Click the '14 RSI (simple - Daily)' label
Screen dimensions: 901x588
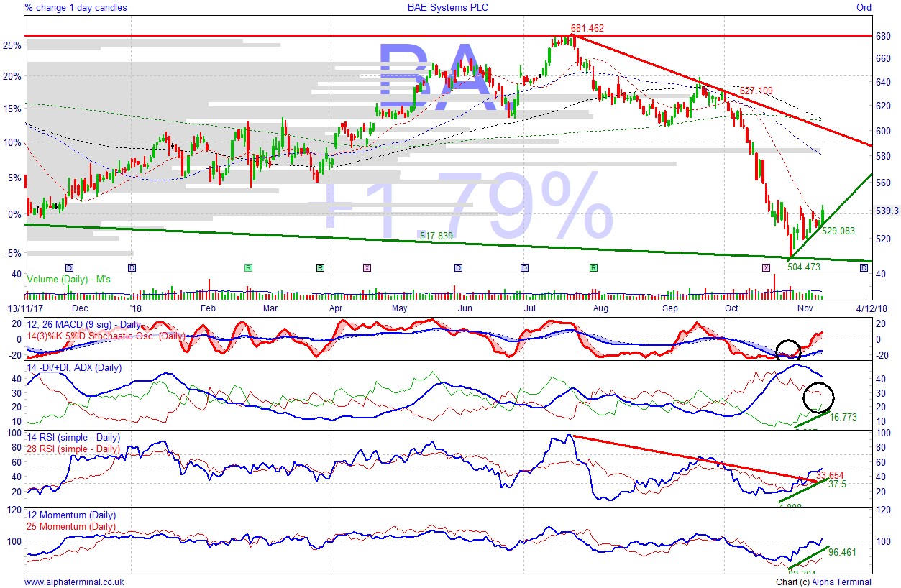coord(73,437)
